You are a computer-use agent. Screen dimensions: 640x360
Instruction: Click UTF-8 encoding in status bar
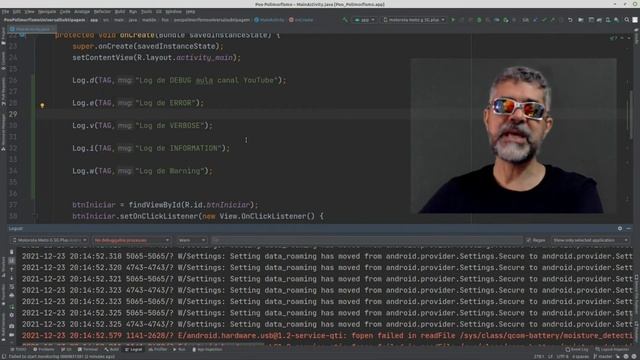click(562, 356)
